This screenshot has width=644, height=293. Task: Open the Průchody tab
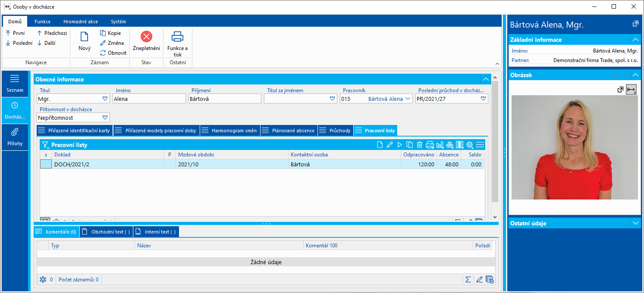pos(336,131)
